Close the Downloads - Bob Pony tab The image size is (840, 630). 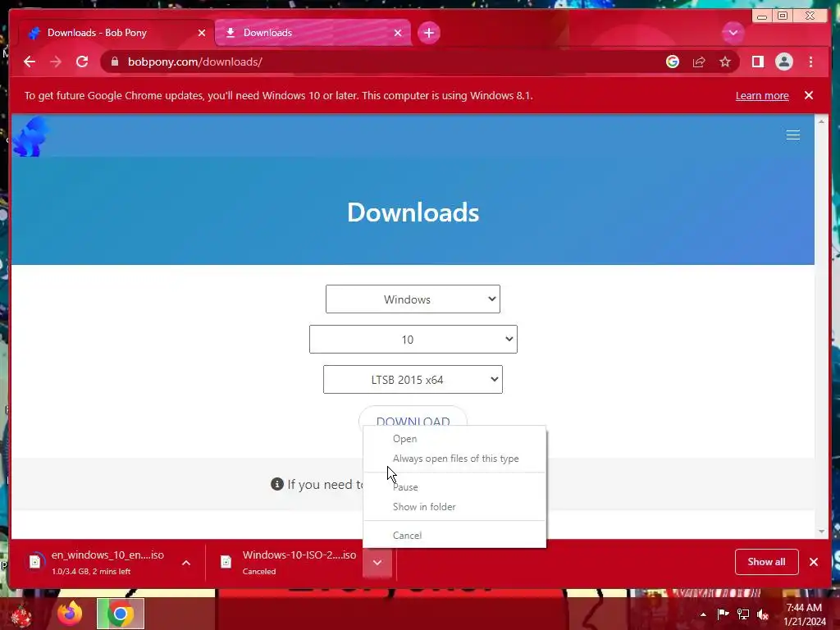coord(202,33)
